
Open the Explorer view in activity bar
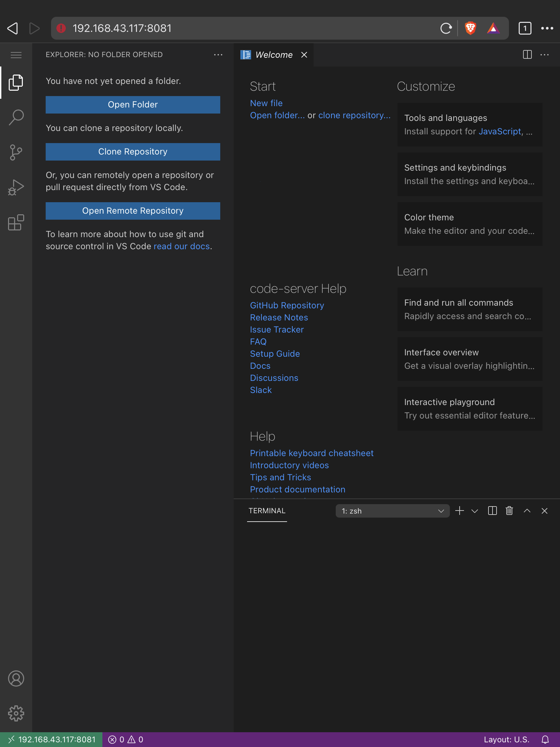(x=16, y=82)
